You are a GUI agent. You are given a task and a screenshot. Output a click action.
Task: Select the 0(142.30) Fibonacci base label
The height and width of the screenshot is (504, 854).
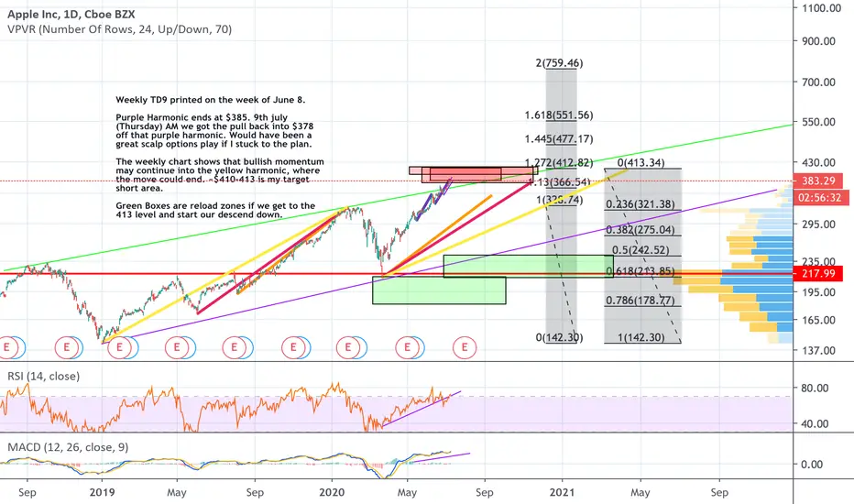(559, 337)
